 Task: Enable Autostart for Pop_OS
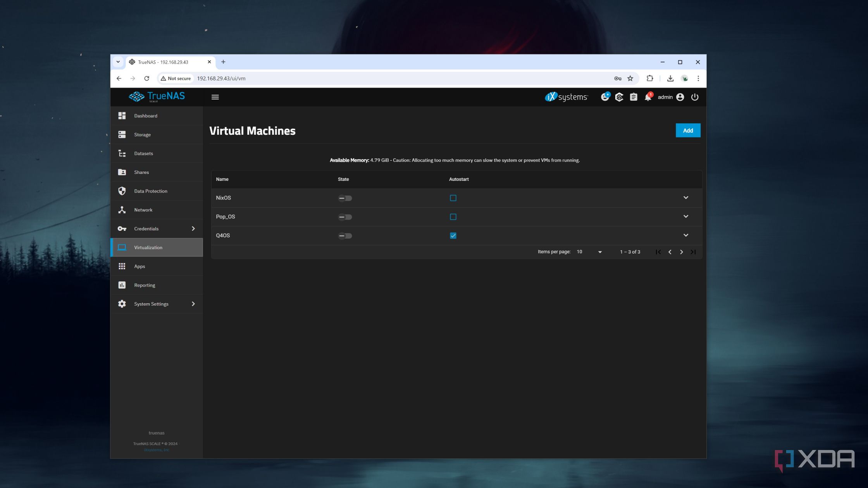tap(453, 217)
